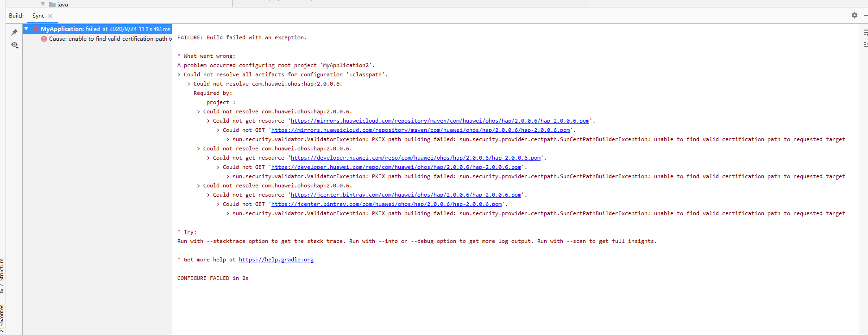Click error icon beside MyApplication
The image size is (868, 335).
pyautogui.click(x=36, y=29)
